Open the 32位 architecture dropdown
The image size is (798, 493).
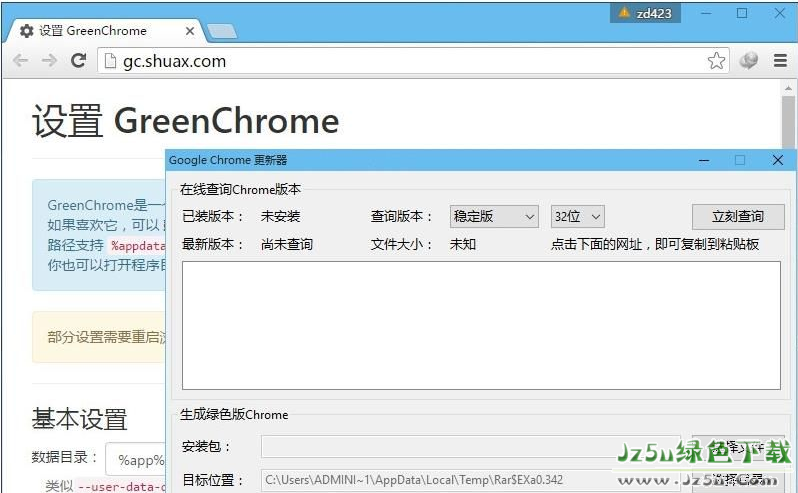click(x=577, y=217)
